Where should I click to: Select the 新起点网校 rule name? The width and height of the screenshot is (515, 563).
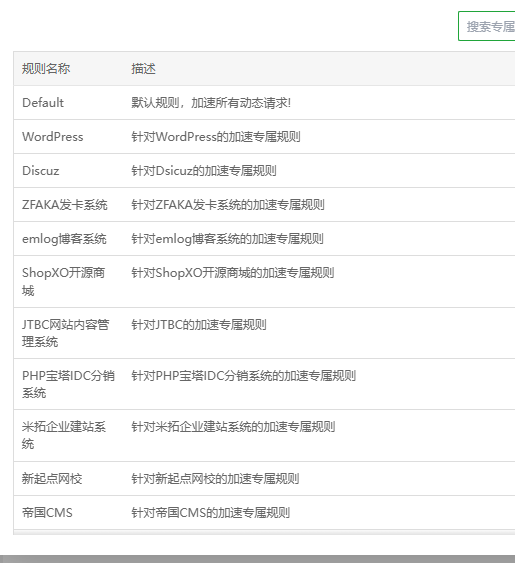click(52, 479)
